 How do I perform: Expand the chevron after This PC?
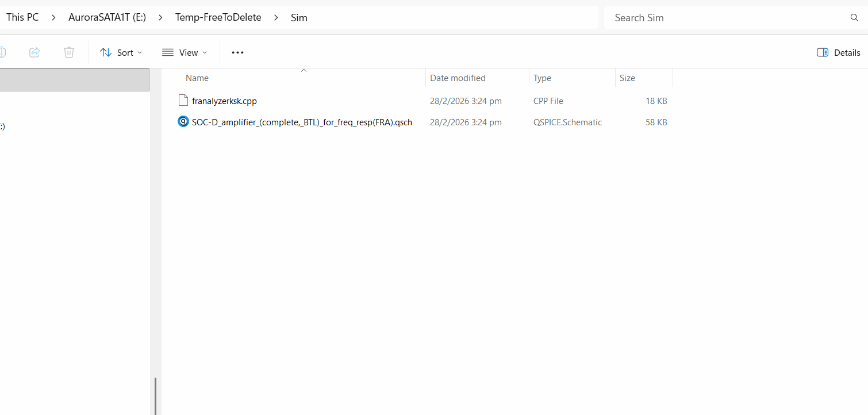53,18
